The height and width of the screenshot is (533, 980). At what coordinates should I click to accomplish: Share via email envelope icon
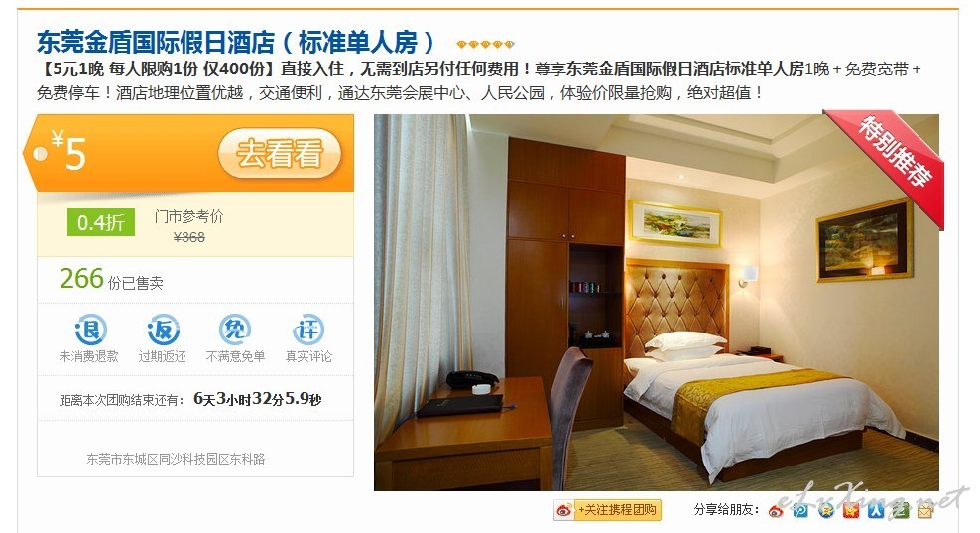(925, 511)
